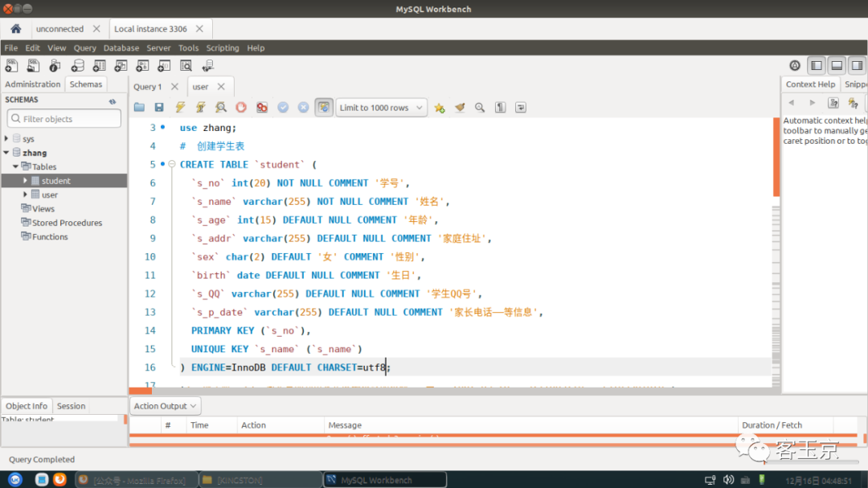Viewport: 868px width, 488px height.
Task: Toggle invisible characters display icon
Action: (501, 108)
